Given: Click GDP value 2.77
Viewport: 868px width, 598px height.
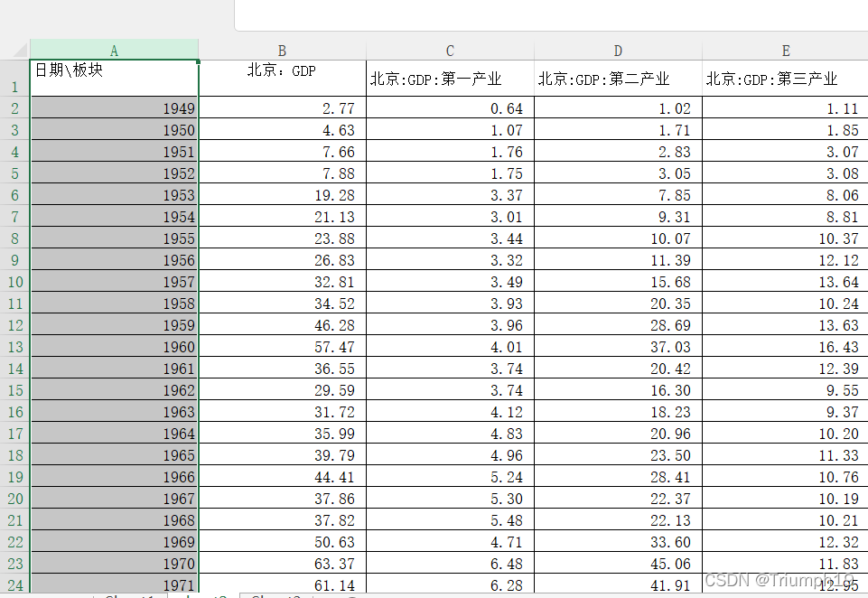Looking at the screenshot, I should [283, 108].
